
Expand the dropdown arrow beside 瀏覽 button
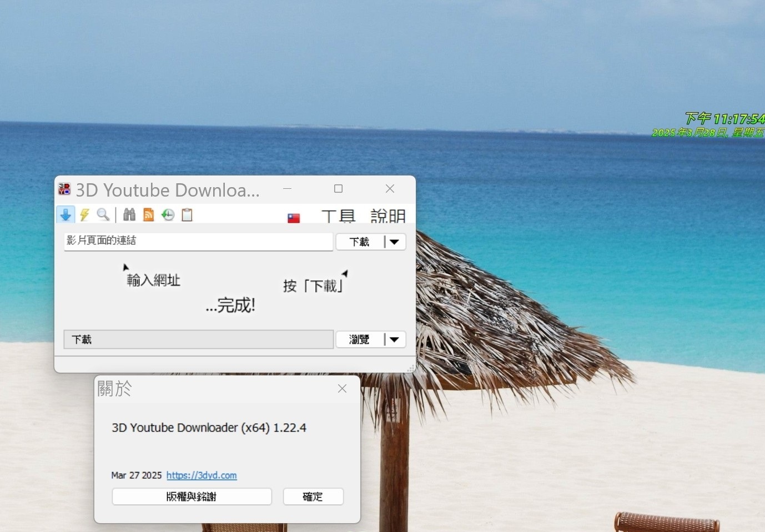[x=395, y=339]
